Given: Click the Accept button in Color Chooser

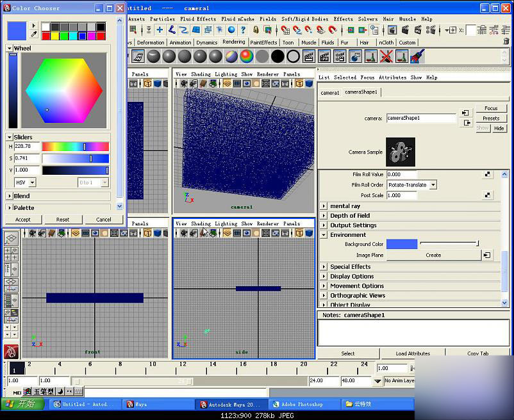Looking at the screenshot, I should [x=23, y=220].
